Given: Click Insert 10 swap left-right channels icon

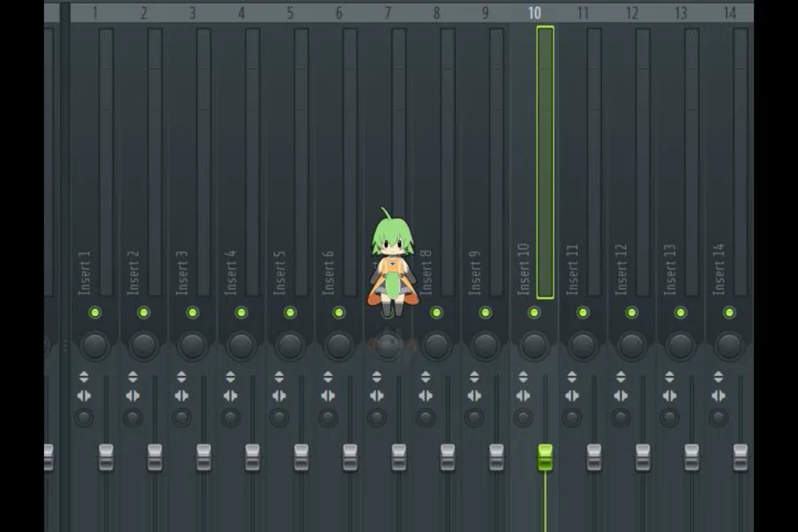Looking at the screenshot, I should pyautogui.click(x=523, y=395).
